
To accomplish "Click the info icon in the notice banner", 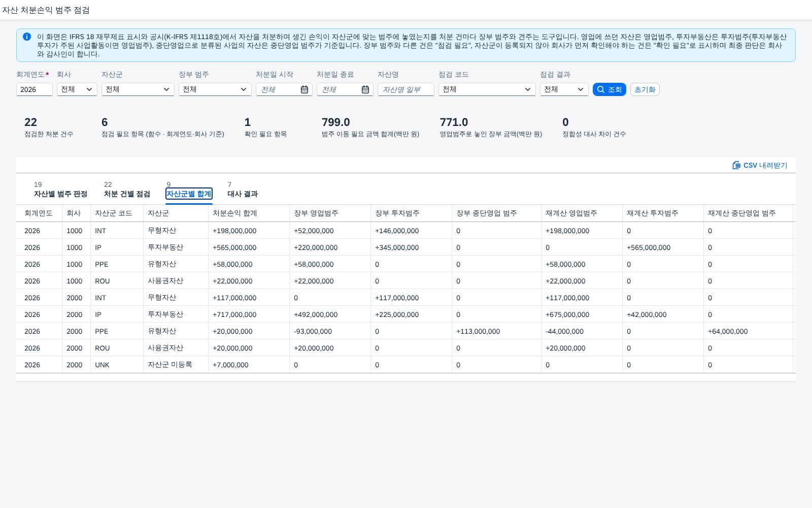I will coord(27,37).
